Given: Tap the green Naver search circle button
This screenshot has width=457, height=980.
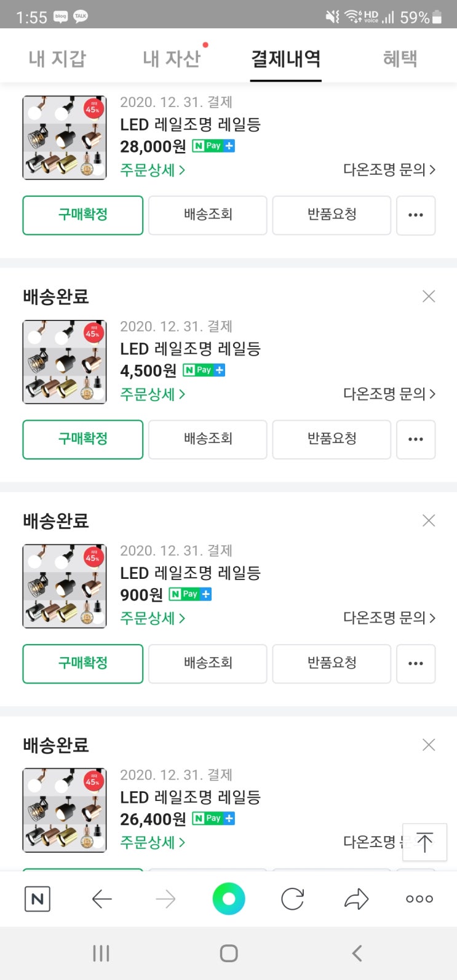Looking at the screenshot, I should pyautogui.click(x=229, y=899).
